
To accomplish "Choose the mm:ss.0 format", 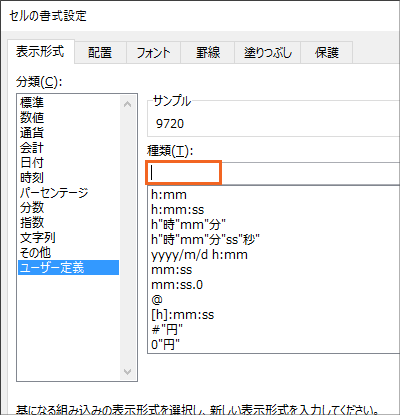I will click(177, 285).
